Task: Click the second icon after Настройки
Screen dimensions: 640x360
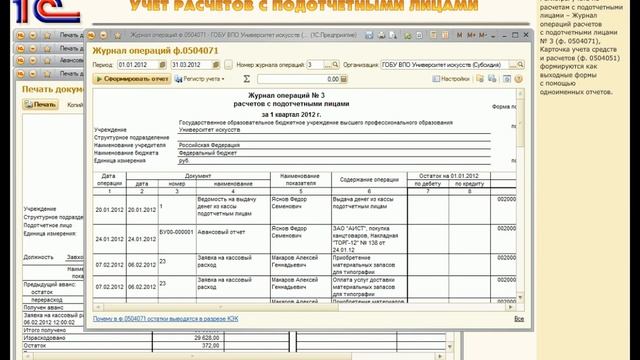Action: (x=492, y=79)
